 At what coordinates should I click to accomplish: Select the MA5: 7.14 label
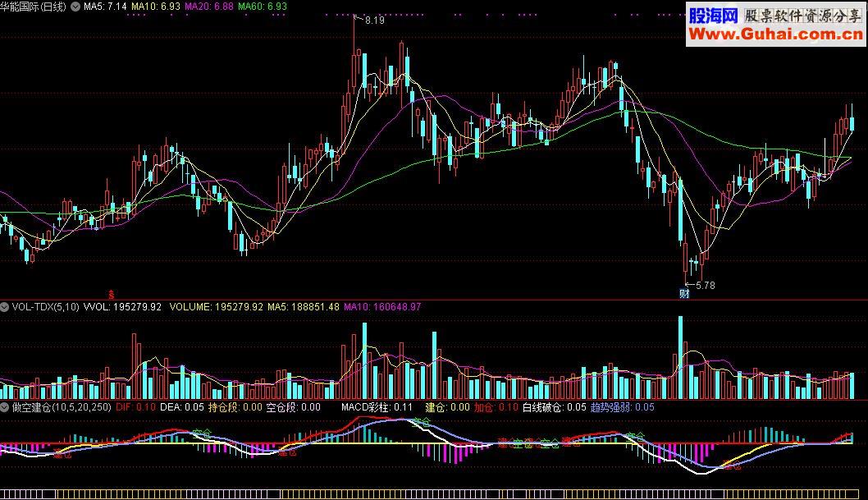pos(105,7)
